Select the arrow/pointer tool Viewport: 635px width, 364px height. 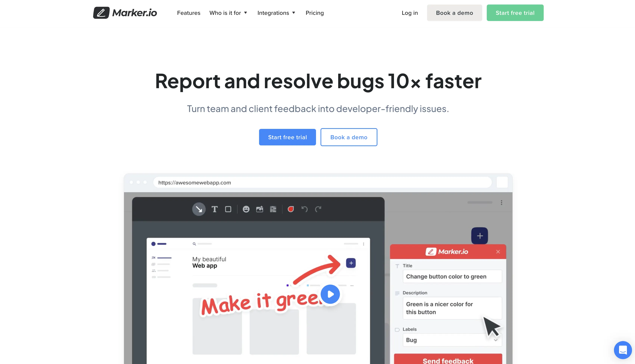coord(199,209)
